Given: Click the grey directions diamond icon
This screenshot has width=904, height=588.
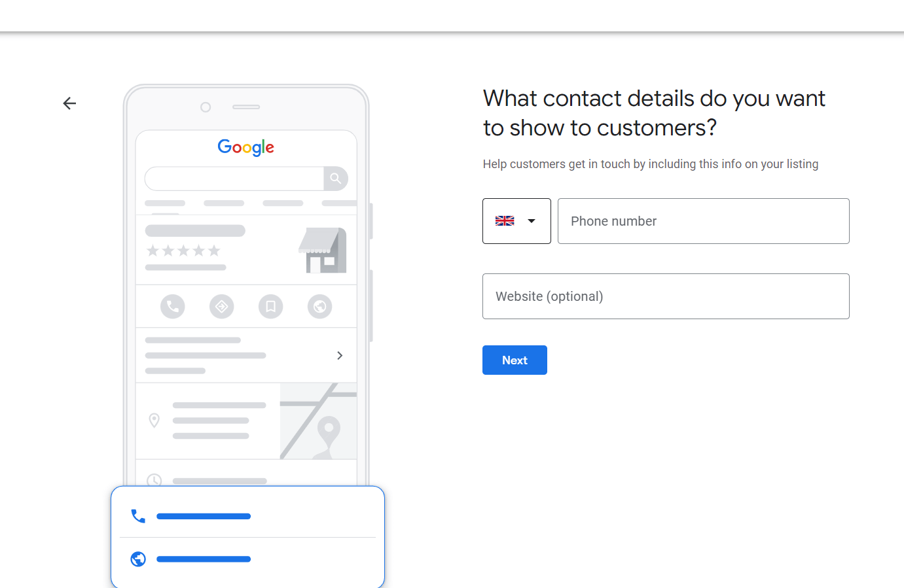Looking at the screenshot, I should coord(222,306).
